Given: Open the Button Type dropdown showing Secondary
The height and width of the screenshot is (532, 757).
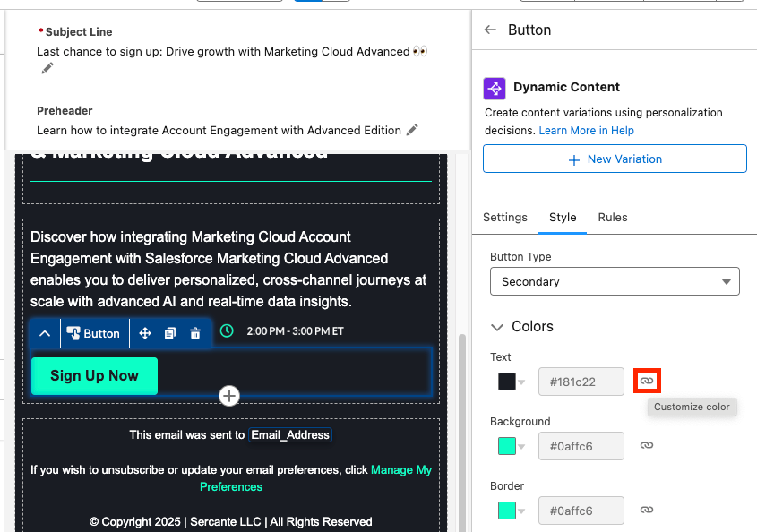Looking at the screenshot, I should click(x=615, y=281).
